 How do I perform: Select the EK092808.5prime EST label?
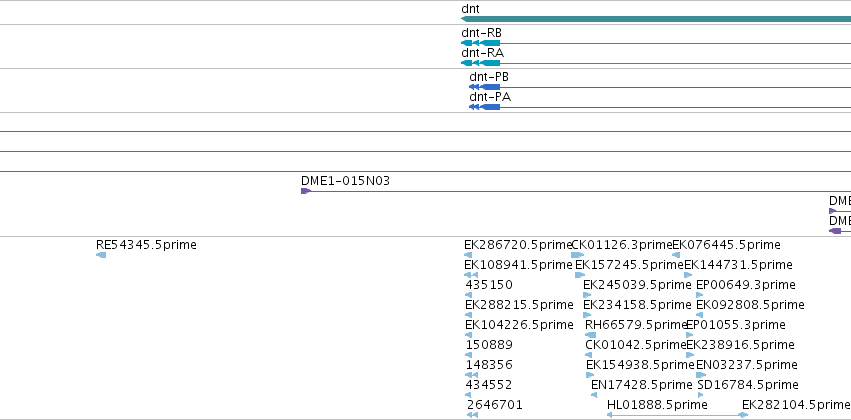tap(750, 305)
